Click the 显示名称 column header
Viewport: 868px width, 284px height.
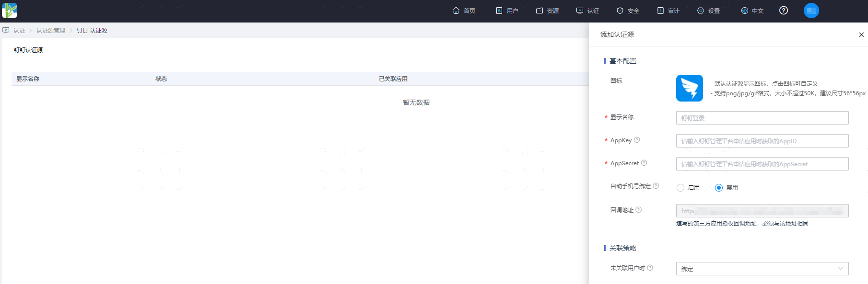[28, 79]
